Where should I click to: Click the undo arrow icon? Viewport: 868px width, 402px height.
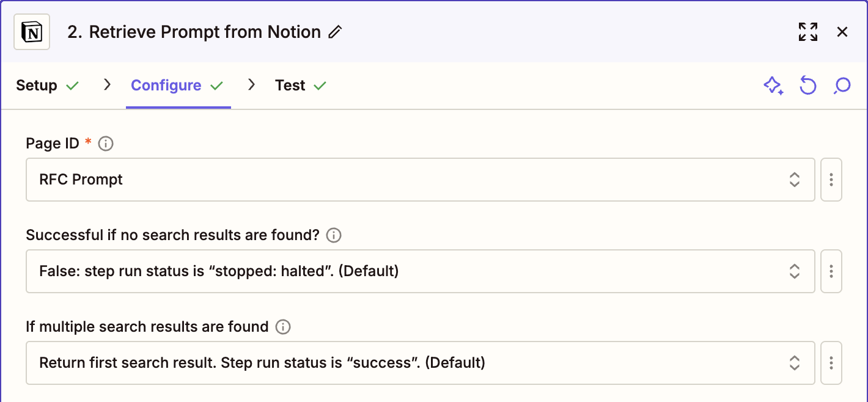[x=807, y=86]
